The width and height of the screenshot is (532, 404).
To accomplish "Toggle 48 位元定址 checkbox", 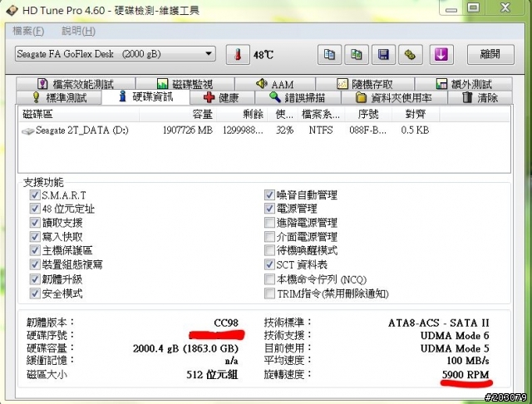I will [x=34, y=209].
